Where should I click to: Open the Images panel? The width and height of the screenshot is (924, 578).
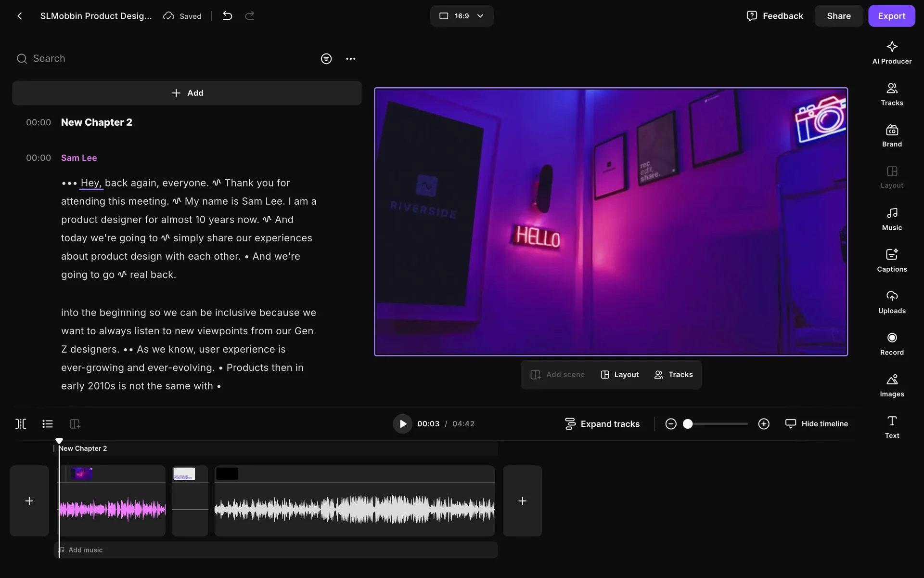[892, 385]
